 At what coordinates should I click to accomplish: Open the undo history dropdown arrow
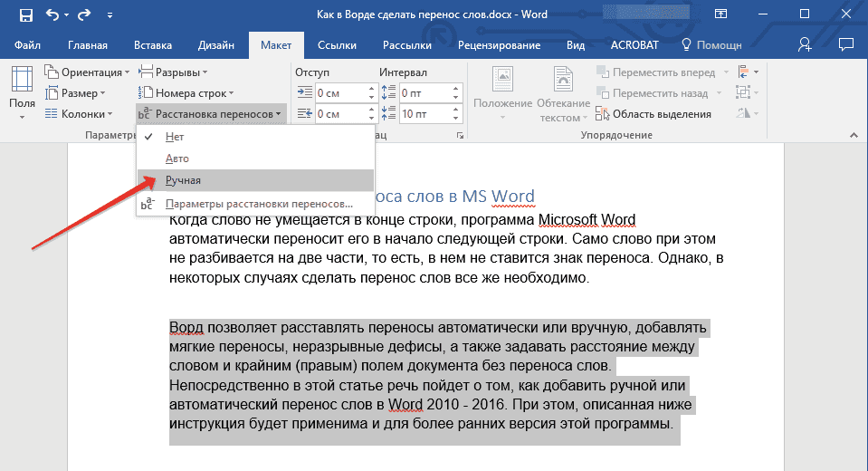(x=66, y=15)
